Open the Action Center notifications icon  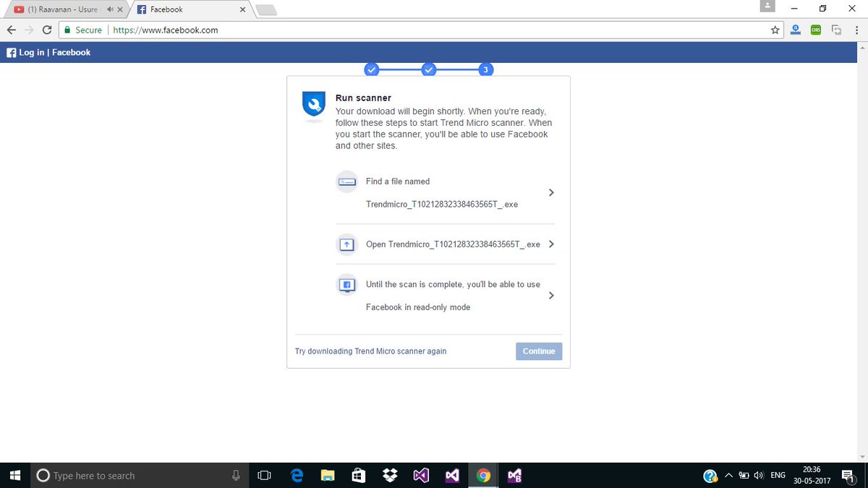click(x=848, y=476)
